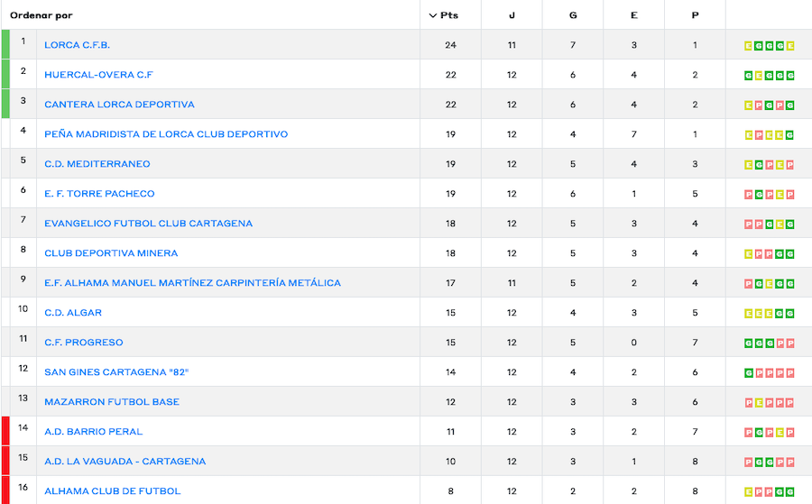Open C.D. MEDITERRANEO team page
This screenshot has height=504, width=812.
pyautogui.click(x=97, y=164)
